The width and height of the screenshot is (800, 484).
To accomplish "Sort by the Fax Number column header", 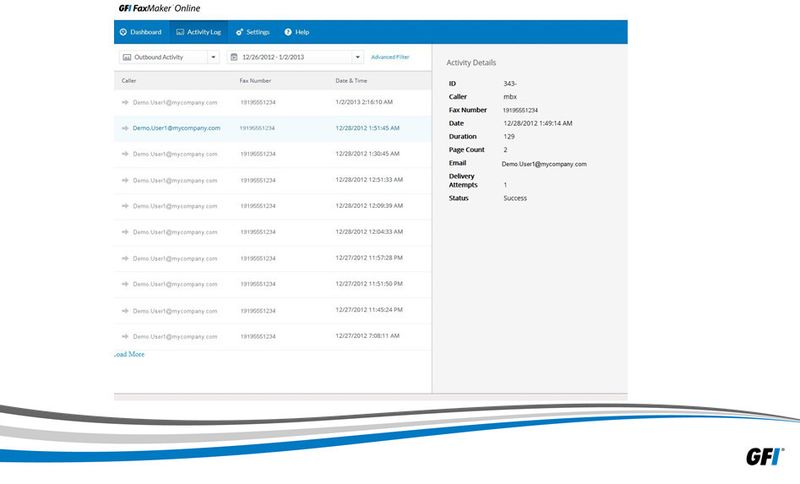I will point(255,81).
